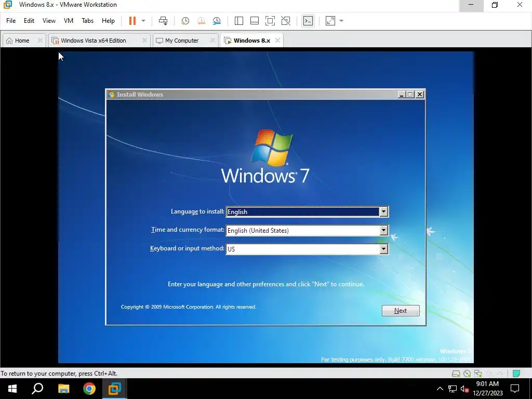Open stretch guest dropdown arrow
The image size is (532, 399).
tap(341, 21)
